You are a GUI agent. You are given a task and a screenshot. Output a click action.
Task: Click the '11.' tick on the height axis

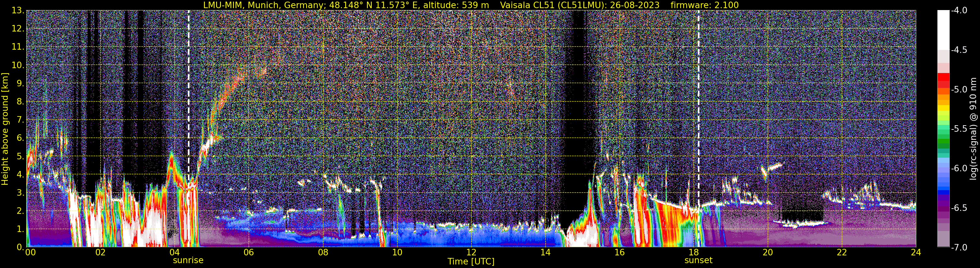tap(18, 47)
